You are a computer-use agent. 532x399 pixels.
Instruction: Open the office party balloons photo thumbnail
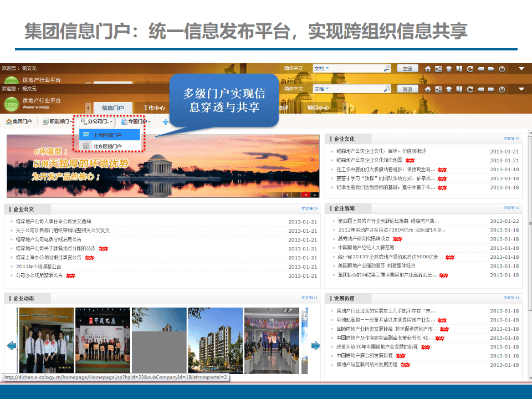tap(272, 340)
